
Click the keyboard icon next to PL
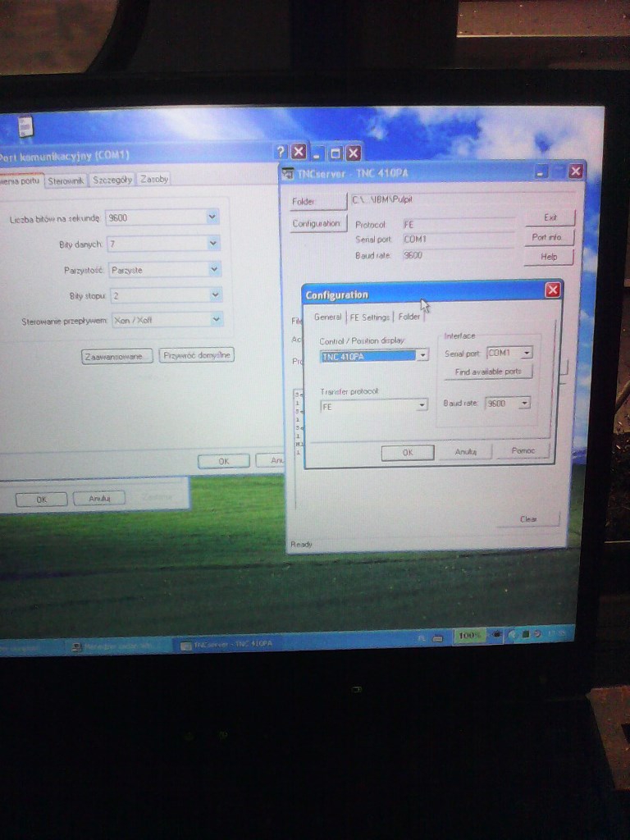point(438,638)
